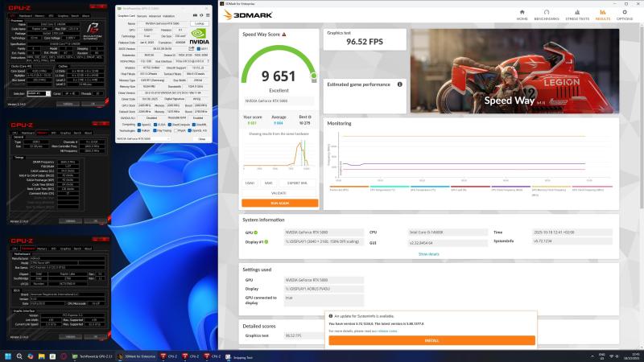Switch to the Advanced tab in GPU-Z

(x=156, y=15)
